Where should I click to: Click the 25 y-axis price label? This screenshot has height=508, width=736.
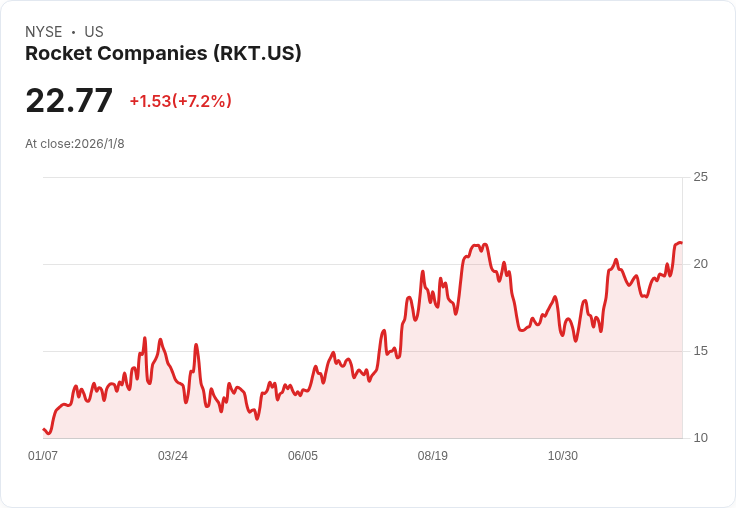coord(700,177)
